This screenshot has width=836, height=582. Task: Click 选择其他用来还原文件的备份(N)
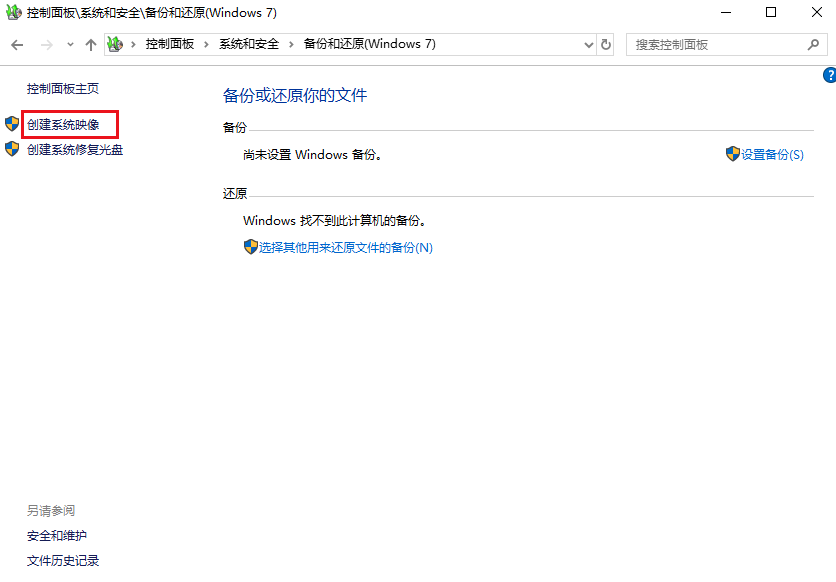coord(345,247)
